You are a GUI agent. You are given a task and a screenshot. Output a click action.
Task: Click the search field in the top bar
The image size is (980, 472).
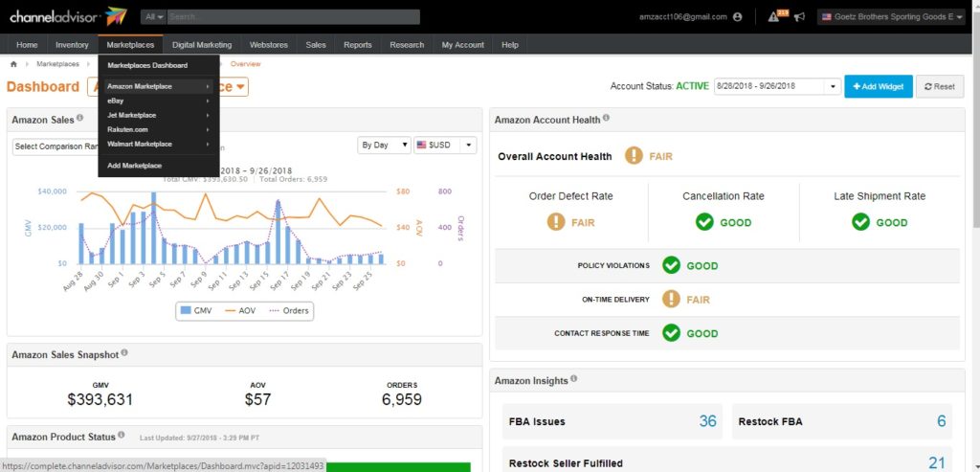pos(292,17)
